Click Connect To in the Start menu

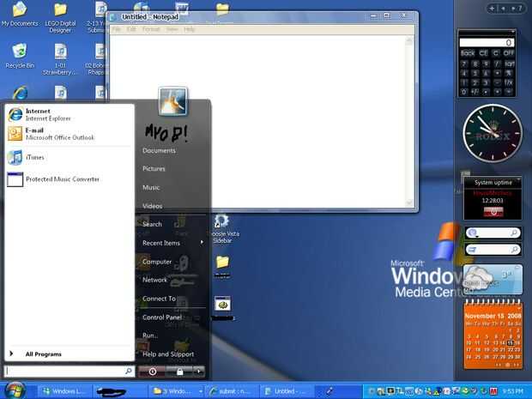coord(159,299)
